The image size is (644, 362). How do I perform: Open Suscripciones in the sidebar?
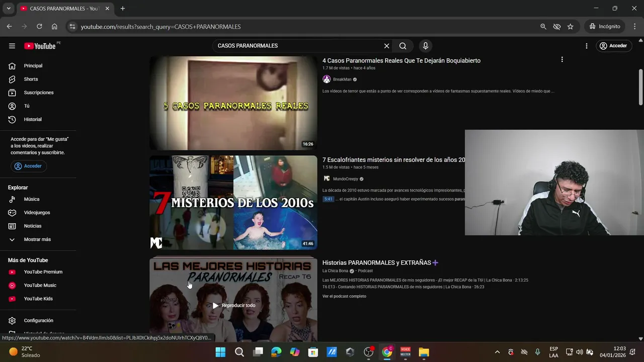(x=38, y=93)
